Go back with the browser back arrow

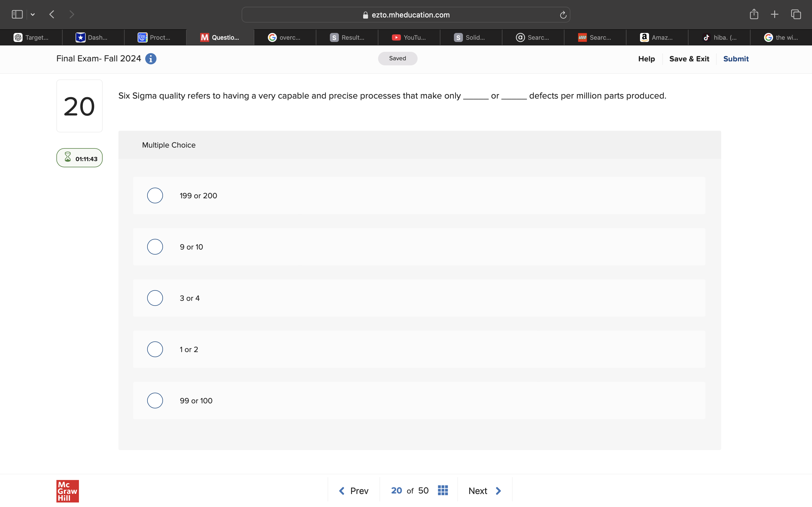click(x=52, y=14)
